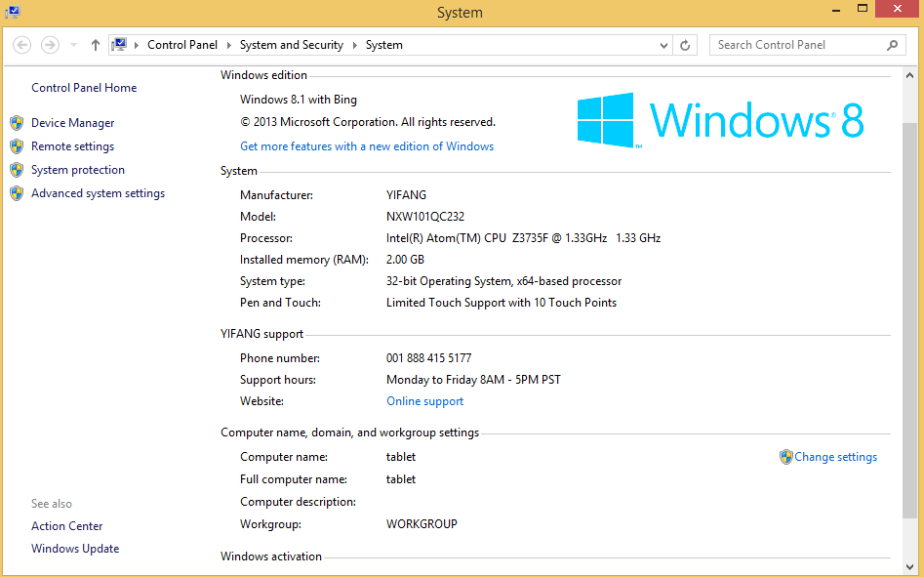Select the System breadcrumb
924x577 pixels.
(x=384, y=45)
